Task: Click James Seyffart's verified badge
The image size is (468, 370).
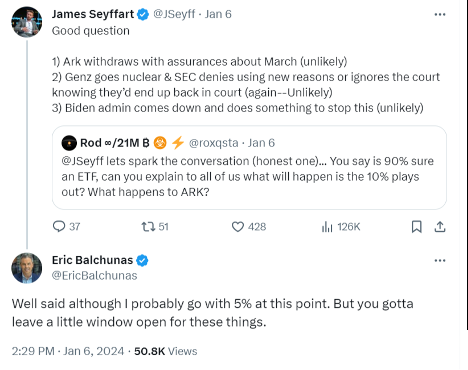Action: click(x=143, y=14)
